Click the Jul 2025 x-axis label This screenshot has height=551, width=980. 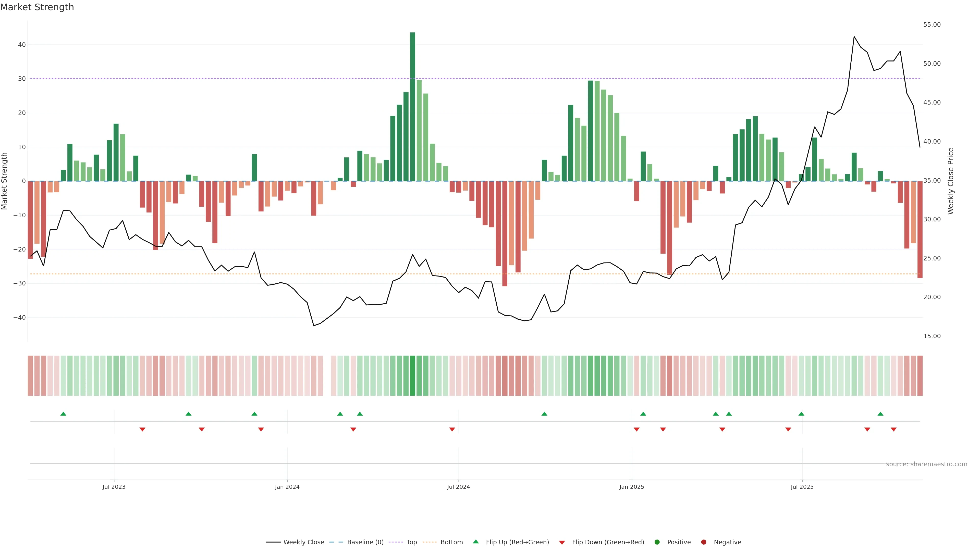pos(802,487)
